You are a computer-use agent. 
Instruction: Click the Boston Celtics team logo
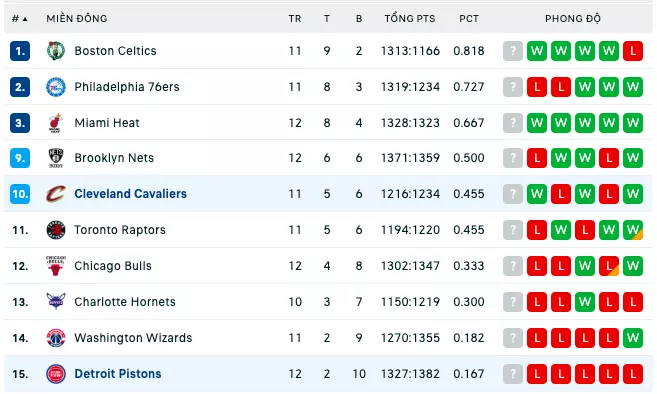pyautogui.click(x=56, y=51)
